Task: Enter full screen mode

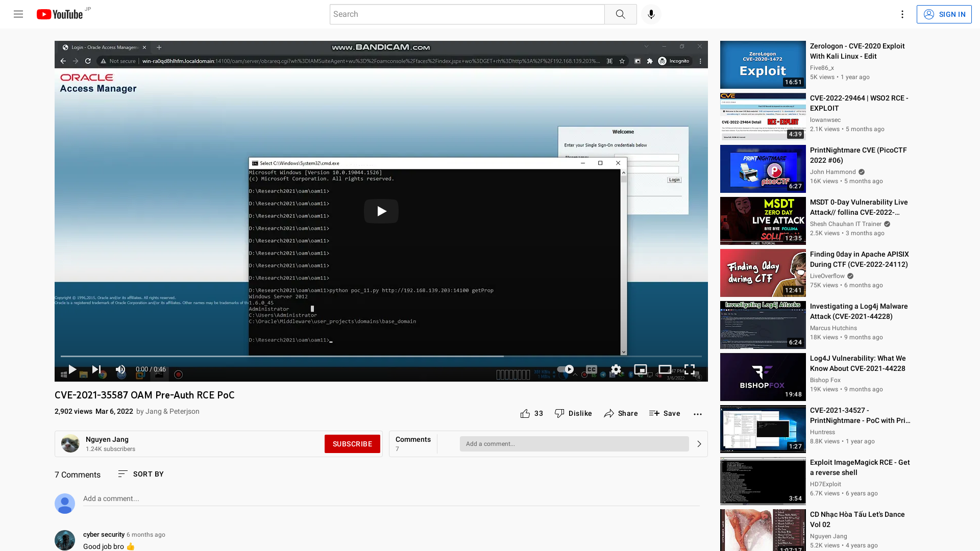Action: pyautogui.click(x=689, y=369)
